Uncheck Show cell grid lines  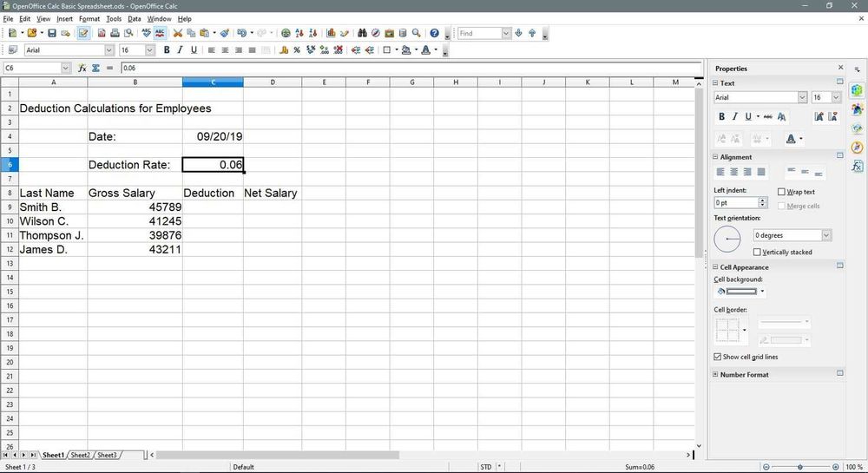pyautogui.click(x=718, y=357)
